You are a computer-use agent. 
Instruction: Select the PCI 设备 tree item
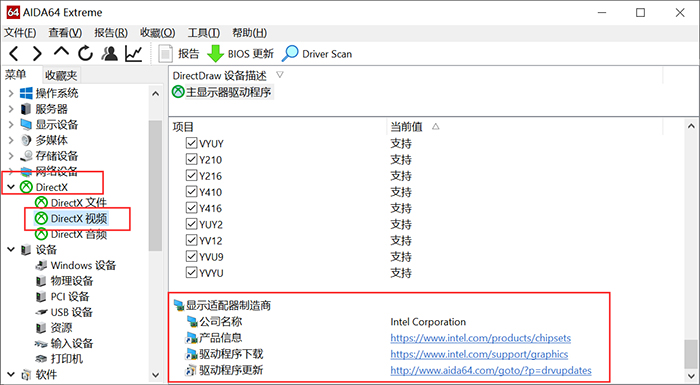[x=62, y=297]
